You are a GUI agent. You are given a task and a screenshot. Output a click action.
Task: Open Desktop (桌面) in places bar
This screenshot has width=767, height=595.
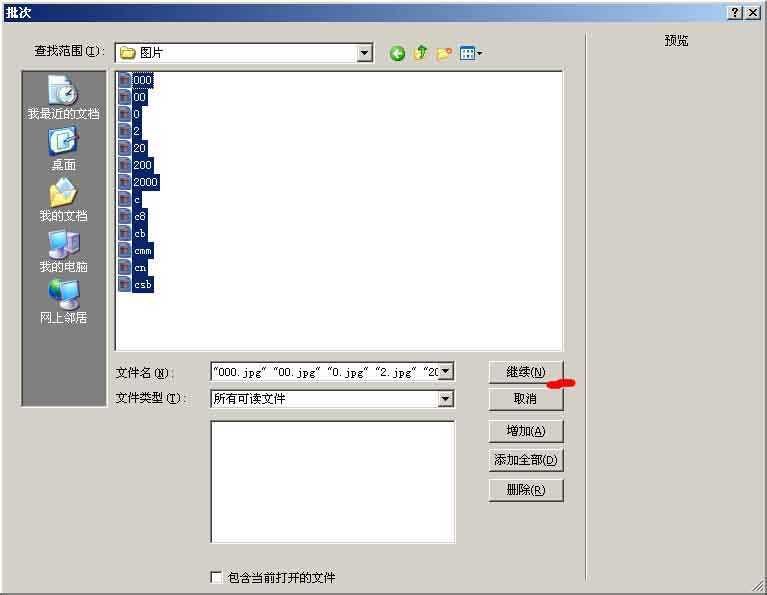tap(63, 148)
